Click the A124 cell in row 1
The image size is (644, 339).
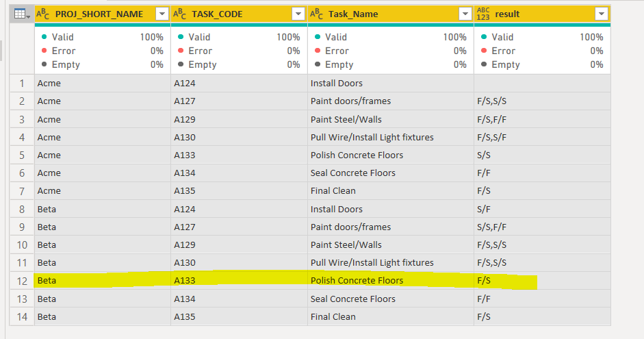tap(239, 84)
